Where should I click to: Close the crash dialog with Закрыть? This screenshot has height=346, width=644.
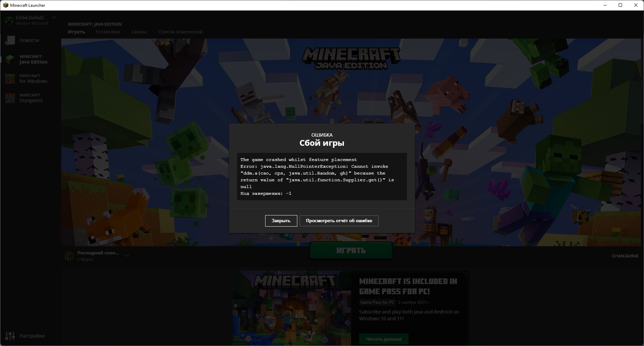[x=281, y=221]
